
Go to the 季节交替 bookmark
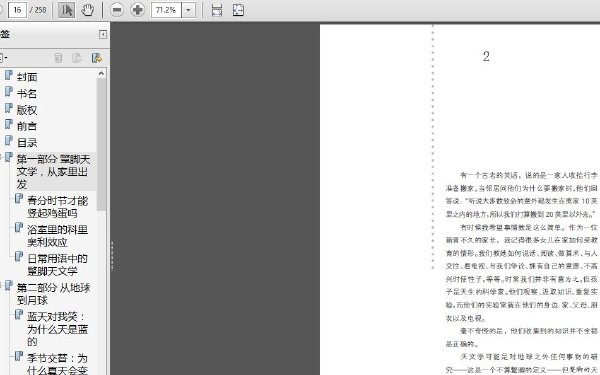[x=57, y=364]
